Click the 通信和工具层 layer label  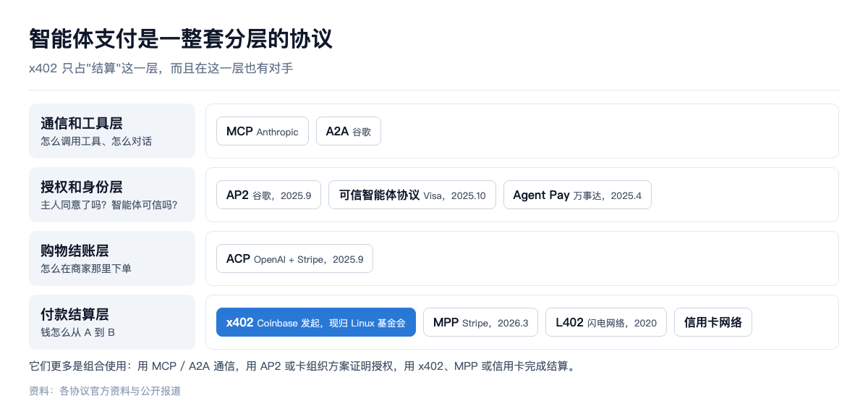pyautogui.click(x=82, y=123)
